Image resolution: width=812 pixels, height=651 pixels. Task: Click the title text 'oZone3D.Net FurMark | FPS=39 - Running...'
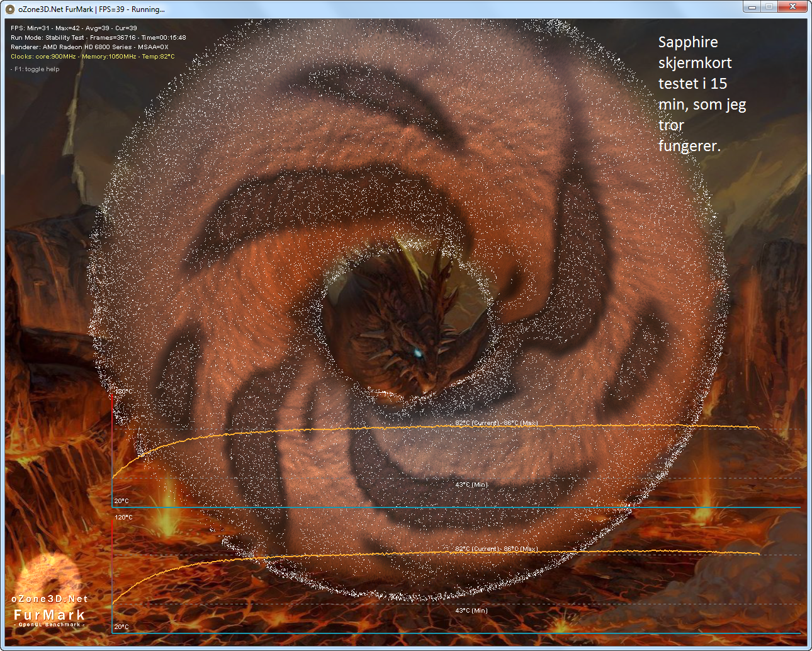click(x=91, y=9)
